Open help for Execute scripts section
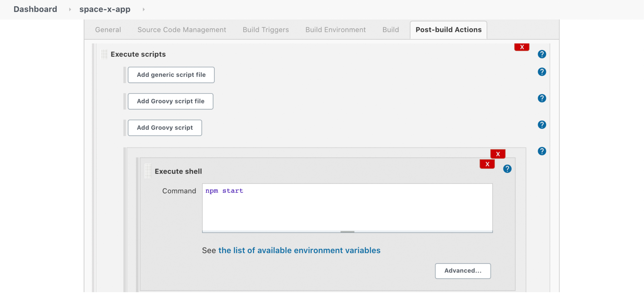 542,54
